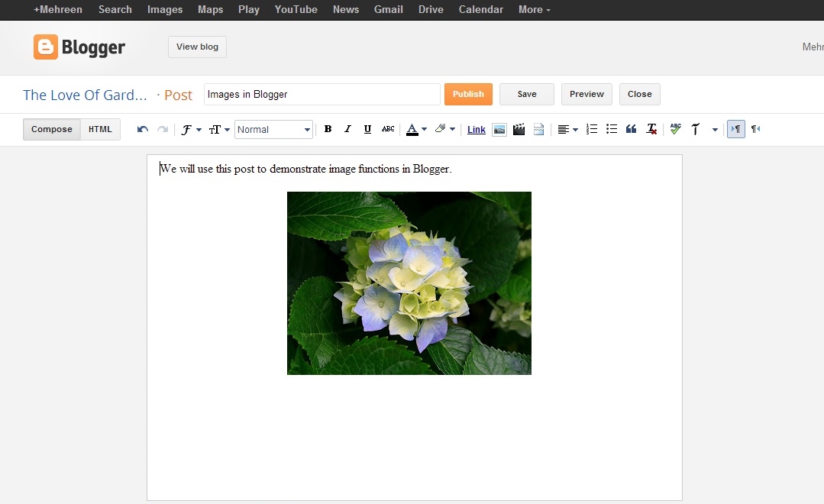This screenshot has width=824, height=504.
Task: Open +Mehreen in the Google bar
Action: 58,9
